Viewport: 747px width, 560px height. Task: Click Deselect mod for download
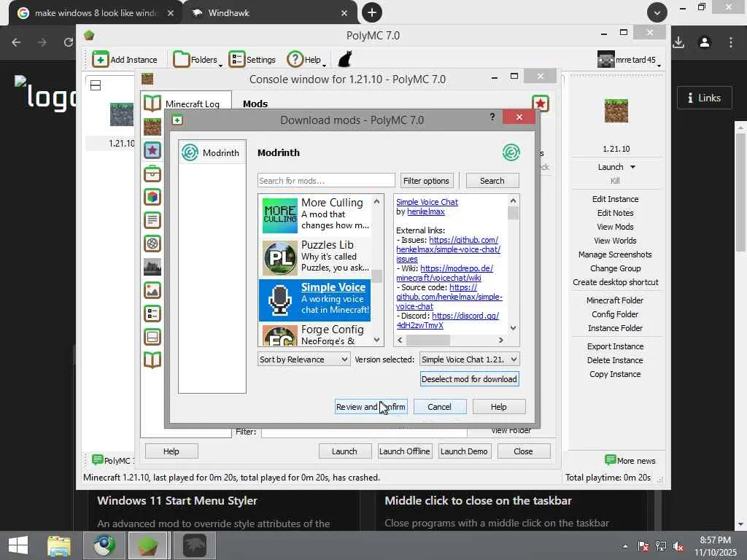point(469,379)
